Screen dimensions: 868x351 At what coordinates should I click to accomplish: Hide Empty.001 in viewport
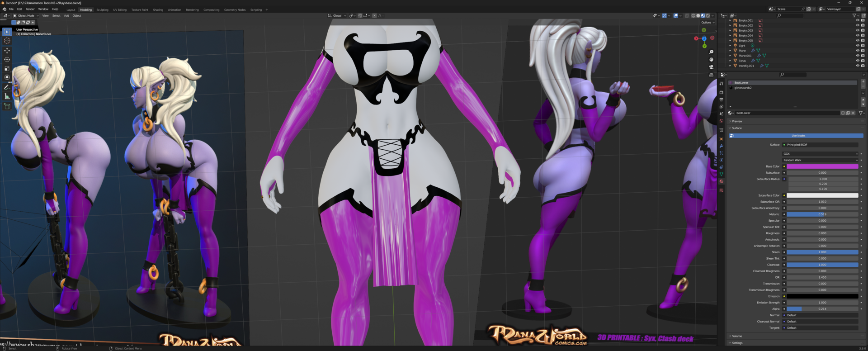tap(858, 20)
